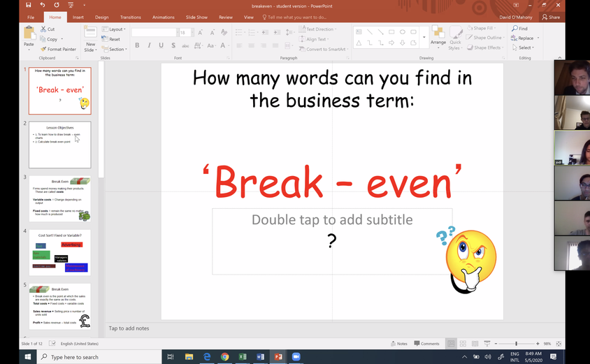Image resolution: width=590 pixels, height=364 pixels.
Task: Insert a New Slide from ribbon
Action: 90,39
